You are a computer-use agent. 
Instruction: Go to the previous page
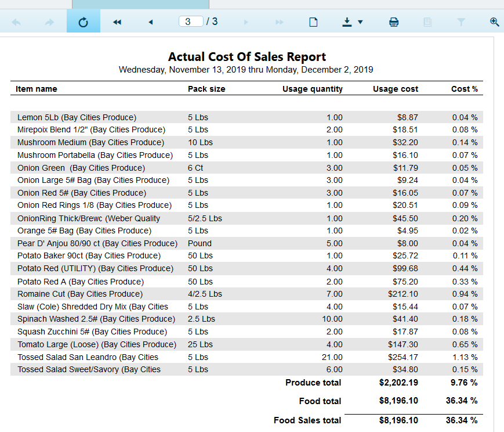coord(150,21)
